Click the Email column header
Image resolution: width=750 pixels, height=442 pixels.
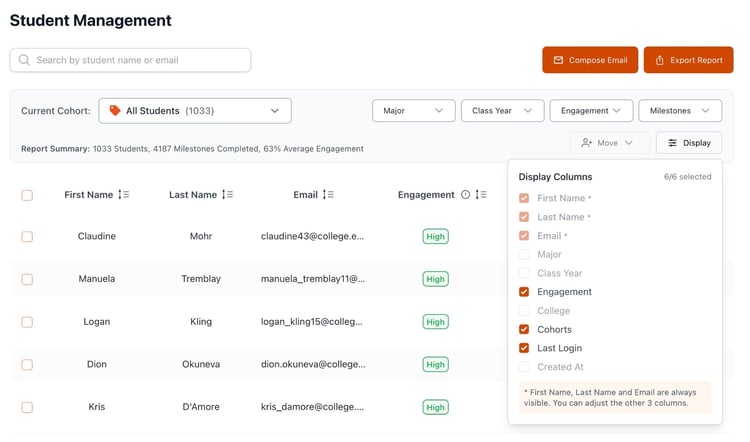[x=305, y=195]
